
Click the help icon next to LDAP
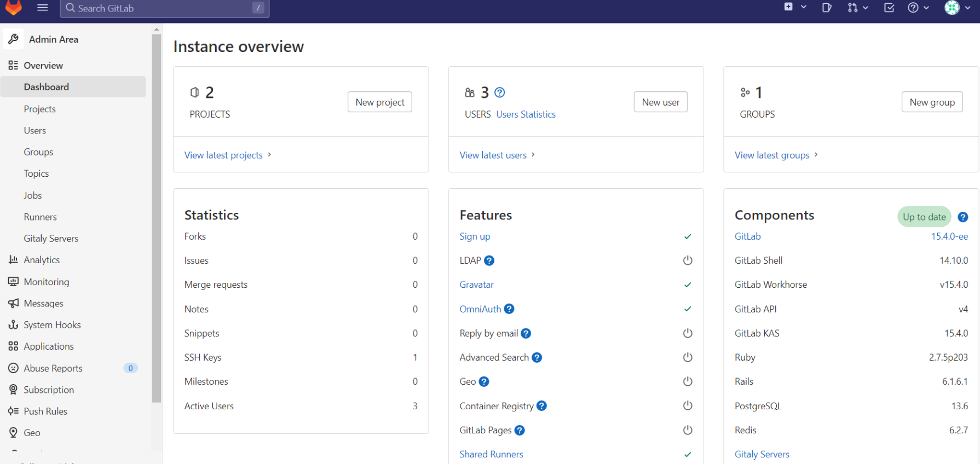pos(489,260)
